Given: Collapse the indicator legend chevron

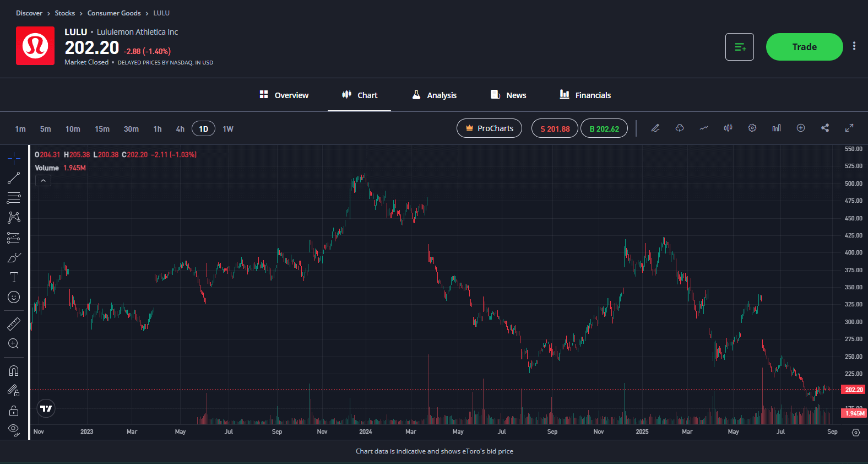Looking at the screenshot, I should click(x=43, y=181).
